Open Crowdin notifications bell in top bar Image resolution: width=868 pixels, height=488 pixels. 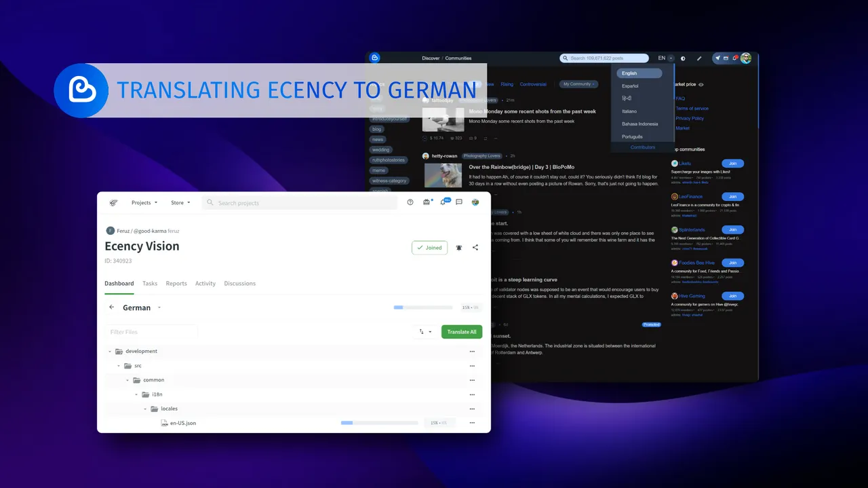[443, 202]
